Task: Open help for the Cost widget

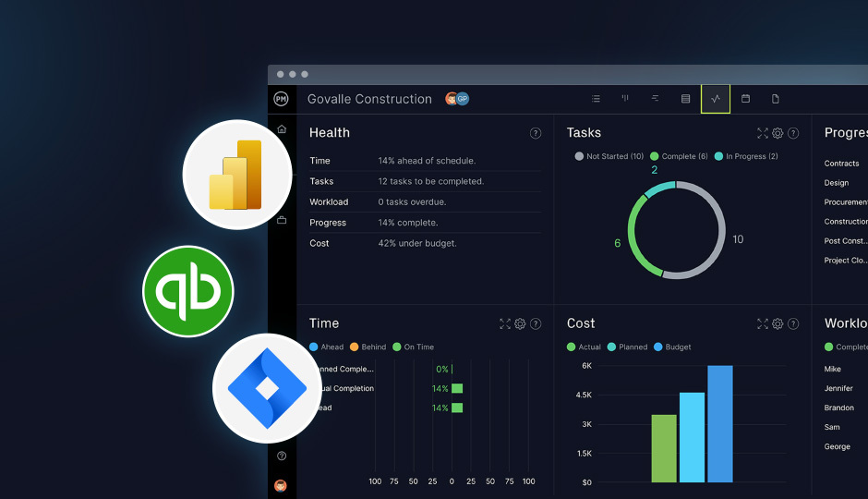Action: pyautogui.click(x=793, y=324)
